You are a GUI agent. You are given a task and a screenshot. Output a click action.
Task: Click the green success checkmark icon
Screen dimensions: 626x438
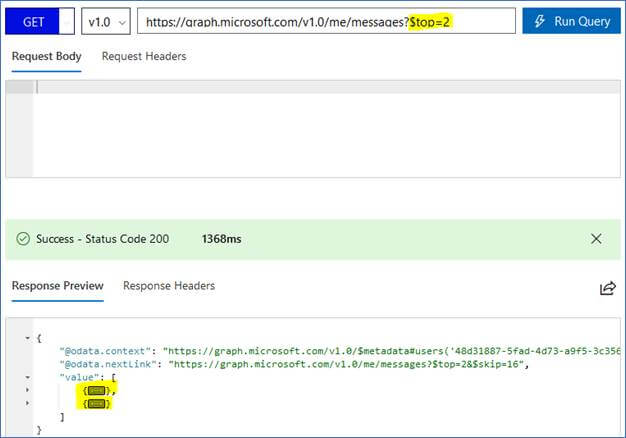pyautogui.click(x=23, y=239)
